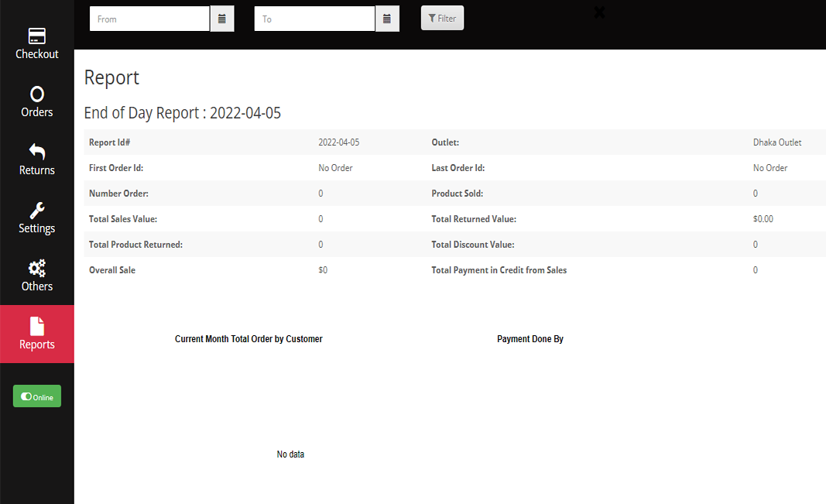Open Settings using the wrench icon
The width and height of the screenshot is (826, 504).
pyautogui.click(x=37, y=211)
